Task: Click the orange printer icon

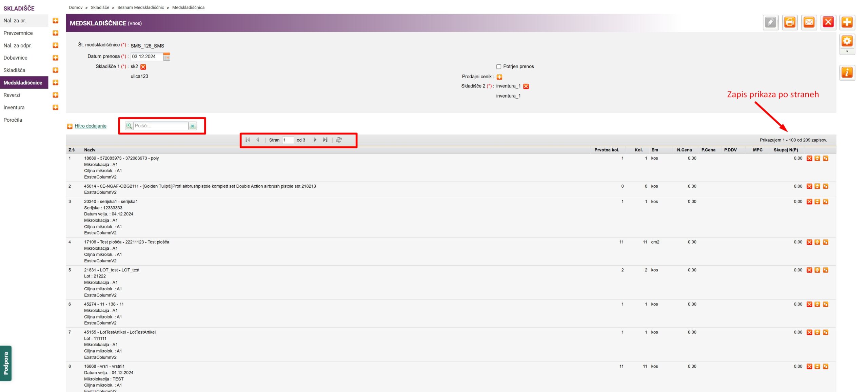Action: [790, 22]
